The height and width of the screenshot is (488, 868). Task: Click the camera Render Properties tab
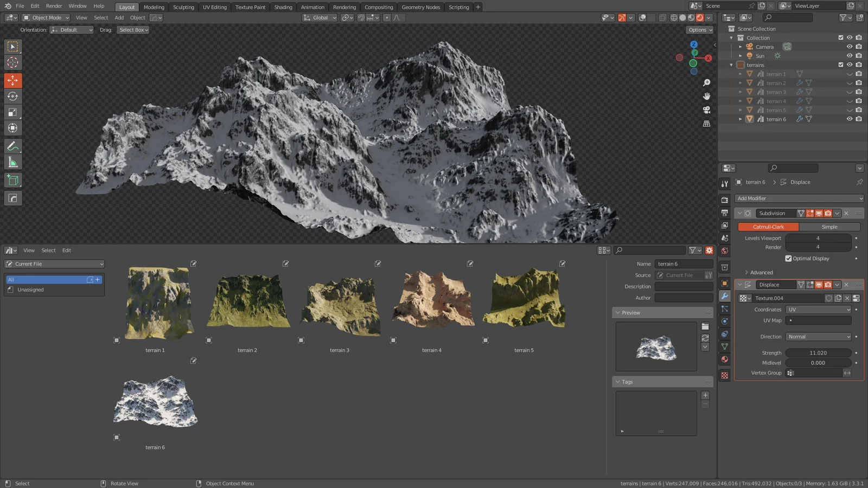[724, 199]
